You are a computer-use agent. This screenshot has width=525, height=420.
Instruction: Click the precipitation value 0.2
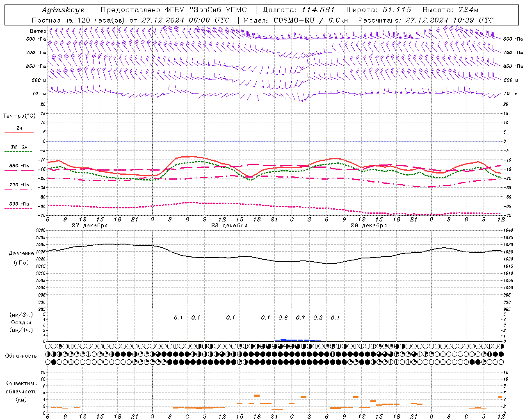pyautogui.click(x=318, y=317)
